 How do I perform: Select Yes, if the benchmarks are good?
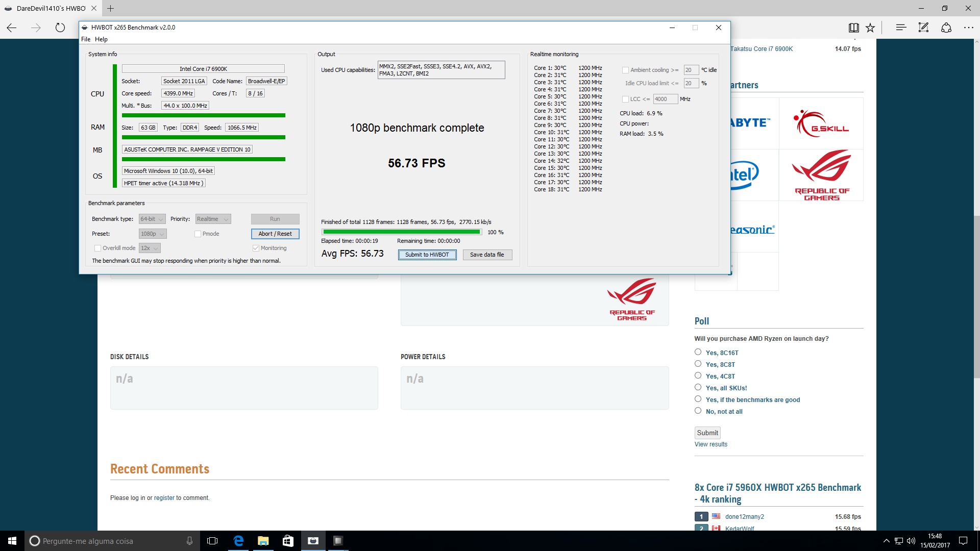click(698, 399)
